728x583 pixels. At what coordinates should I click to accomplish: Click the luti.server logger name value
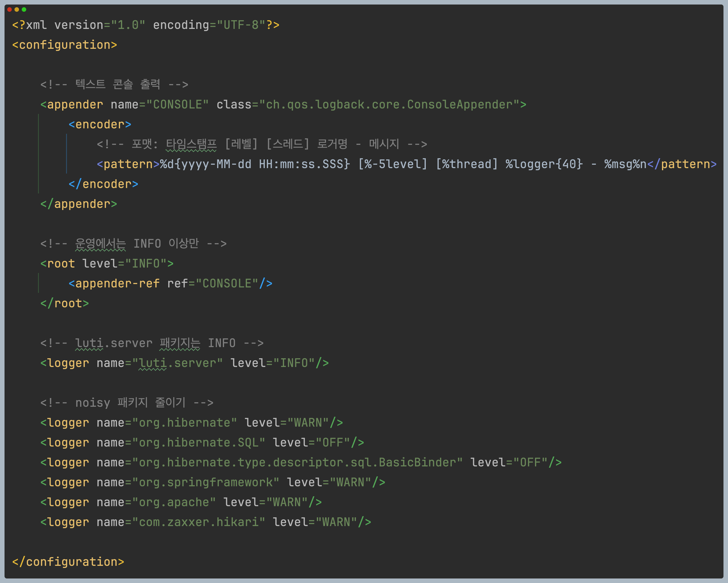click(177, 363)
